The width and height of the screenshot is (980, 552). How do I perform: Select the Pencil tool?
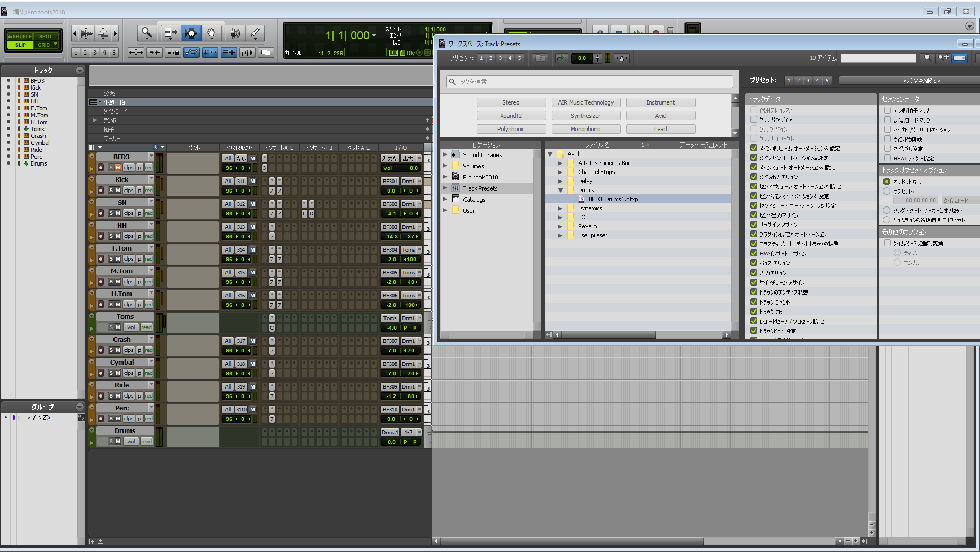click(x=255, y=33)
